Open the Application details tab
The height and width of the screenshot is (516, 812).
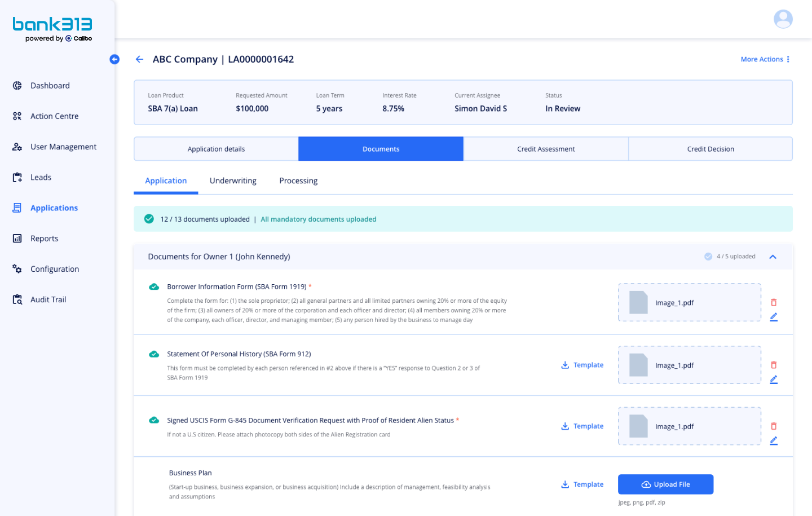tap(216, 149)
